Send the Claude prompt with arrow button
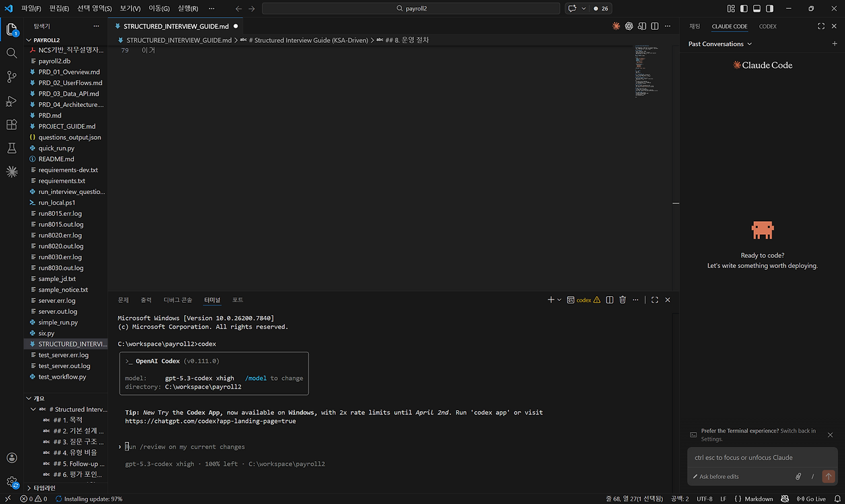The image size is (845, 504). tap(828, 476)
